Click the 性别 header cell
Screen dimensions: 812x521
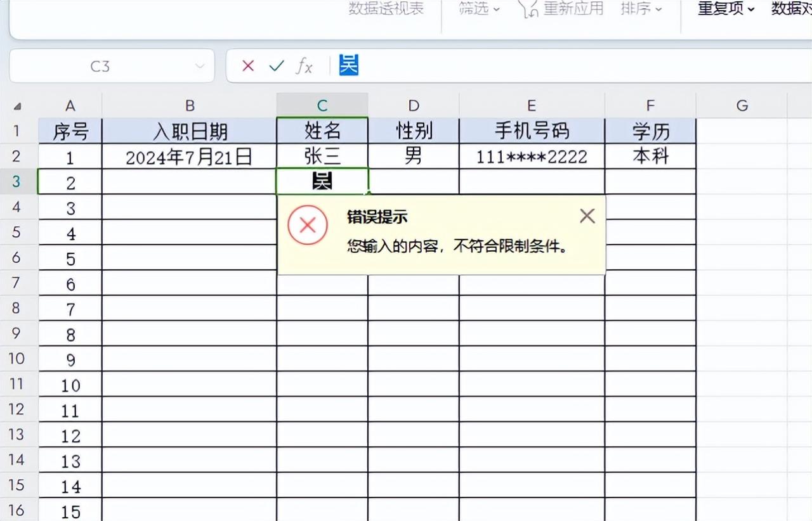pyautogui.click(x=414, y=131)
